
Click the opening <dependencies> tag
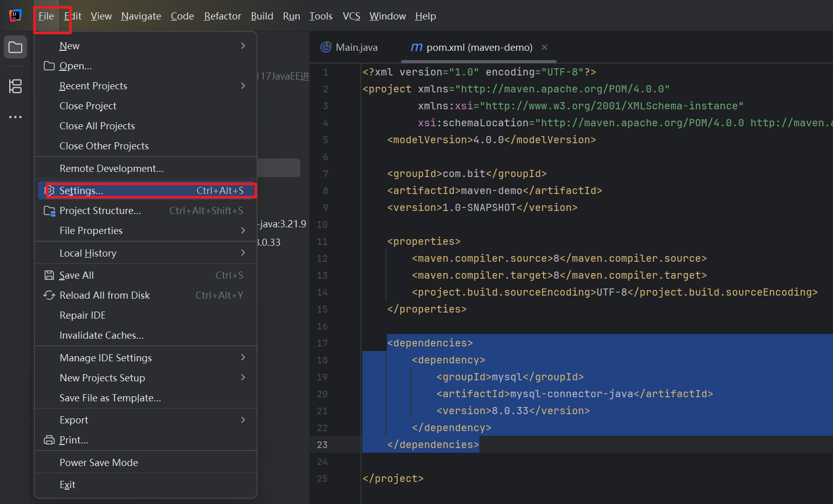click(430, 343)
